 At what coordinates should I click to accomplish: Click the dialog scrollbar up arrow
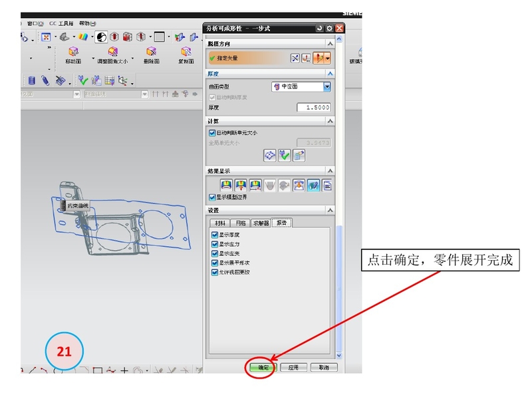point(339,39)
